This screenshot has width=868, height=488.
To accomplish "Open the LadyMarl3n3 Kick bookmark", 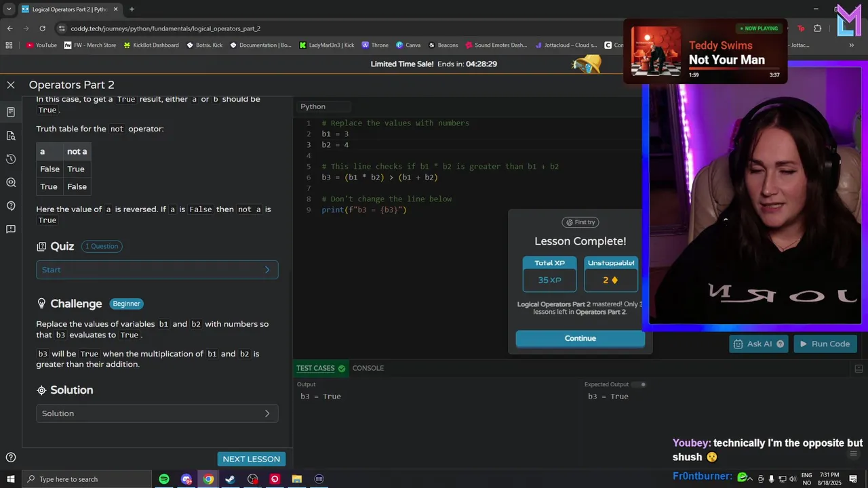I will click(327, 45).
